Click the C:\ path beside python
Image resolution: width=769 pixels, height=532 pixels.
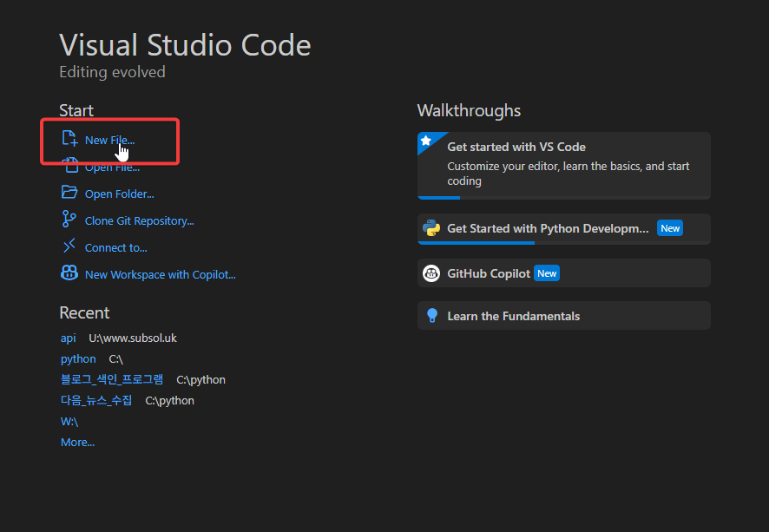115,359
